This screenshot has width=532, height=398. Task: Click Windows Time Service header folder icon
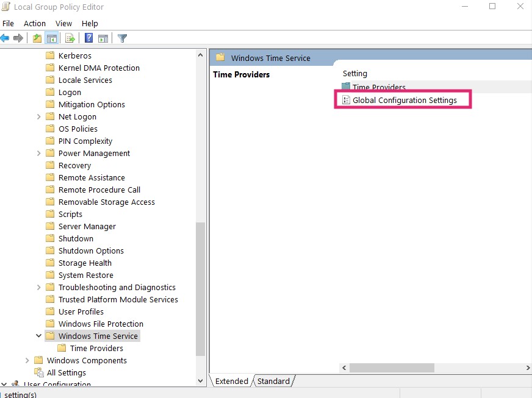[x=220, y=57]
